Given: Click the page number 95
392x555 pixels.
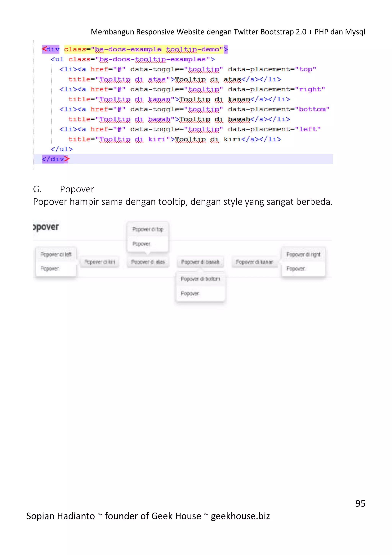Looking at the screenshot, I should (360, 503).
